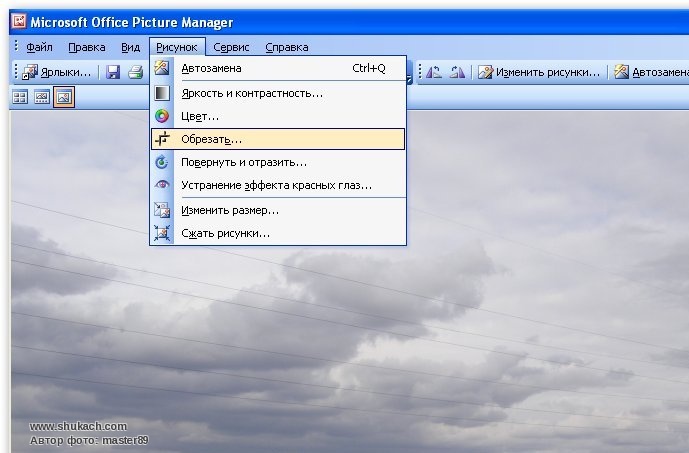Click the crop icon beside Обрезать
The image size is (689, 453).
click(x=162, y=139)
